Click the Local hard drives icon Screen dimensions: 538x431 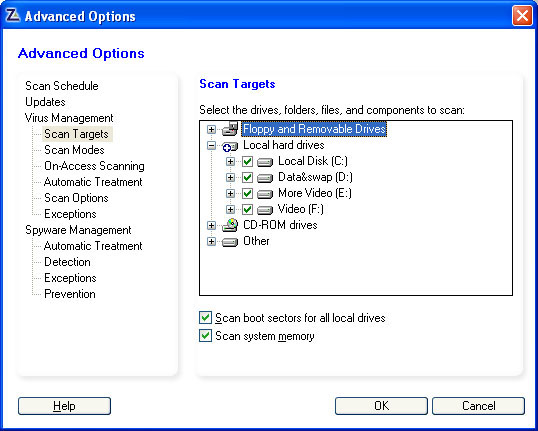pyautogui.click(x=230, y=146)
